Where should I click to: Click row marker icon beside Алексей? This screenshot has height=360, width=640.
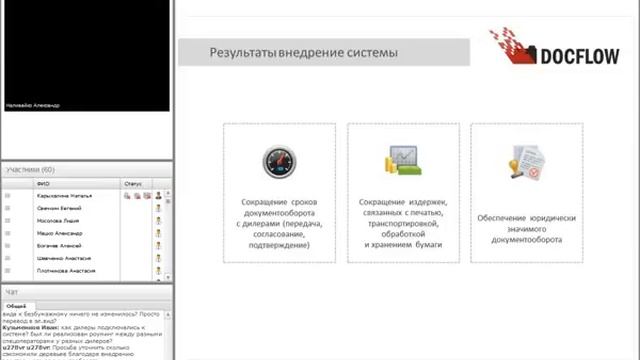(x=7, y=246)
